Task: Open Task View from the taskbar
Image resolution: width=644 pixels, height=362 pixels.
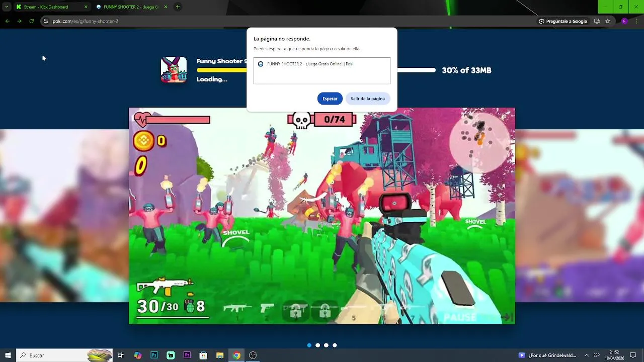Action: 121,355
